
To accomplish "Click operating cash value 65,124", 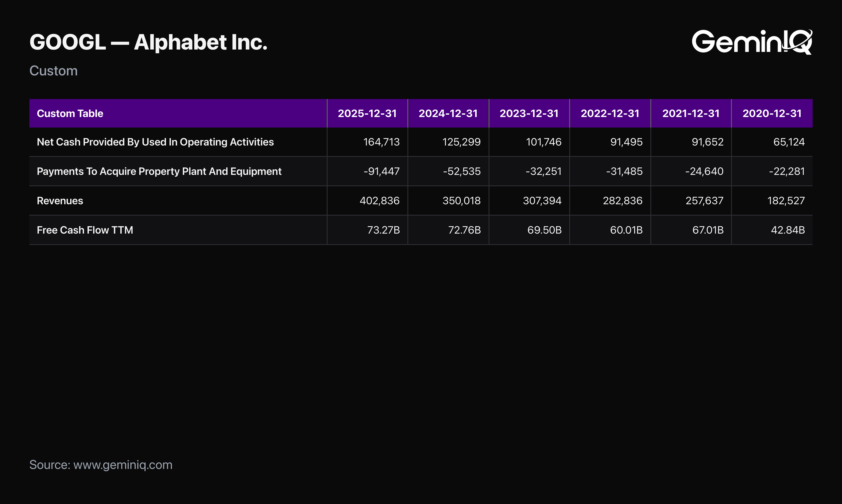I will point(789,142).
